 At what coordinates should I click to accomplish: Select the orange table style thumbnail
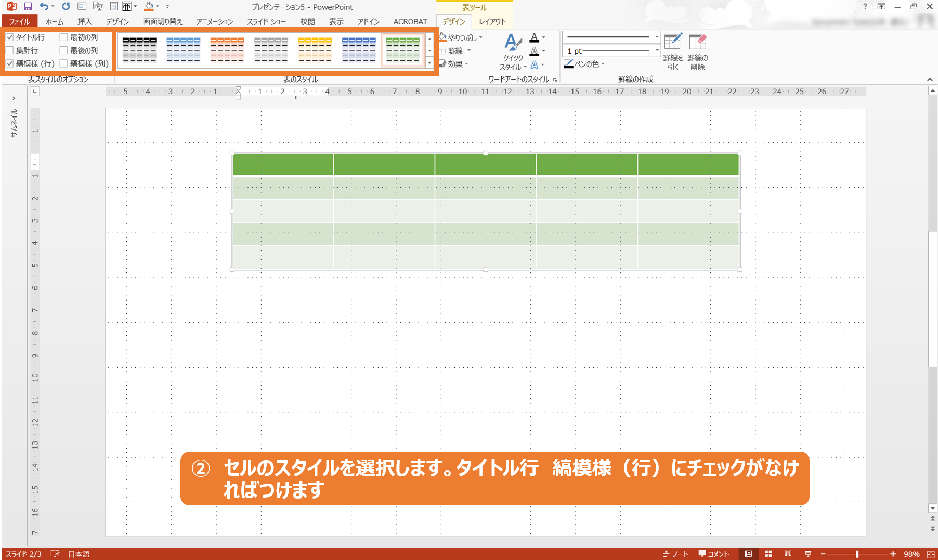coord(227,50)
